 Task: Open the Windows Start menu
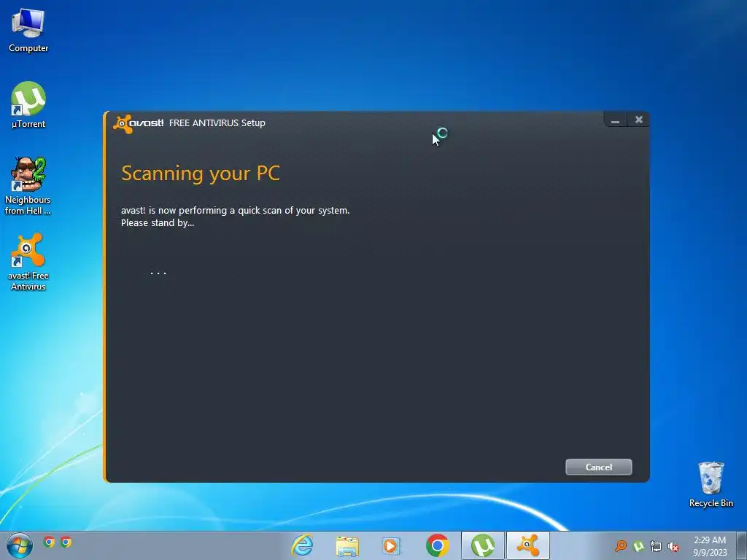(x=20, y=545)
